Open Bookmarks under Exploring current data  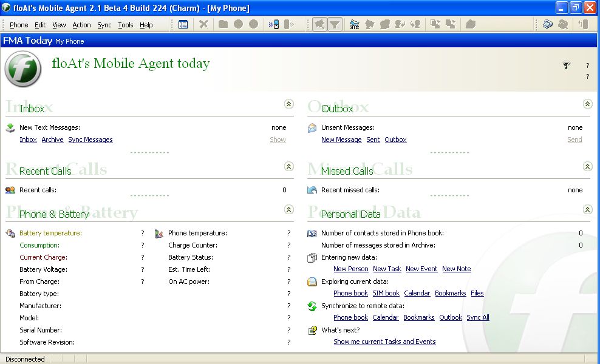point(451,293)
